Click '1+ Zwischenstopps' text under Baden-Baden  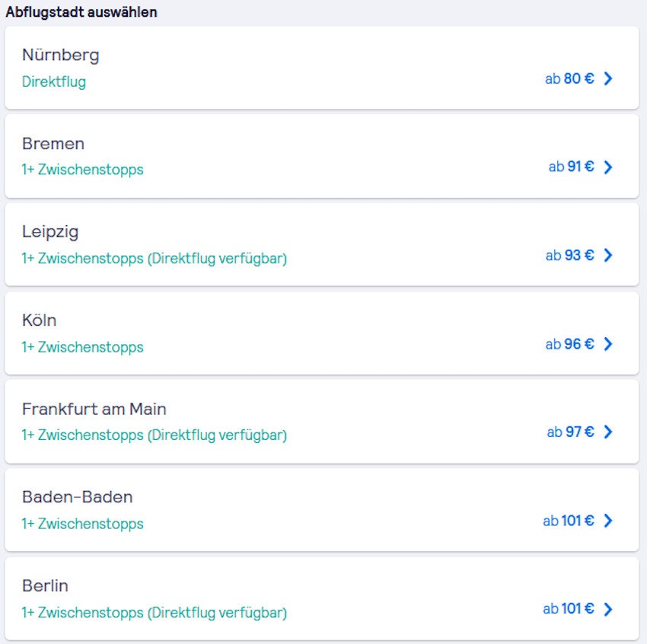tap(82, 524)
